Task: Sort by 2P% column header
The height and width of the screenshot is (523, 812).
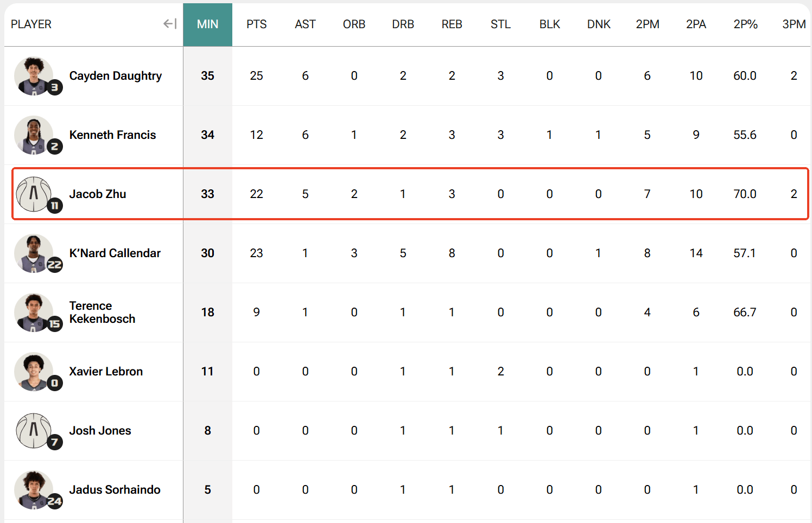Action: (745, 24)
